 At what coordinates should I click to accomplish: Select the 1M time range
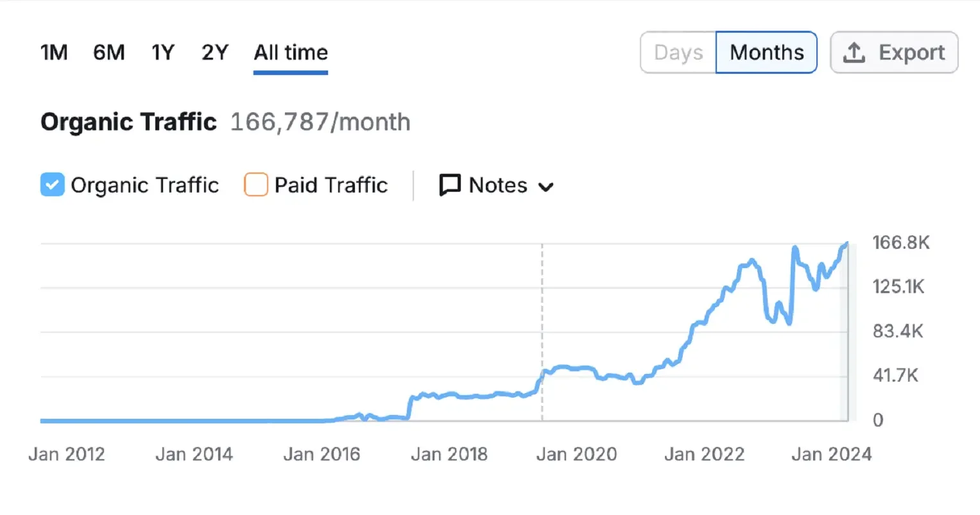(54, 53)
